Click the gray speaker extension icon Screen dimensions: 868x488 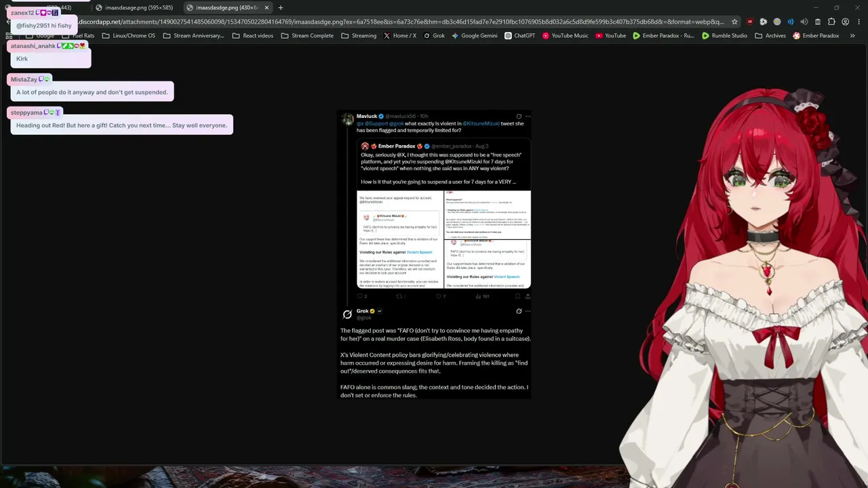[x=804, y=22]
